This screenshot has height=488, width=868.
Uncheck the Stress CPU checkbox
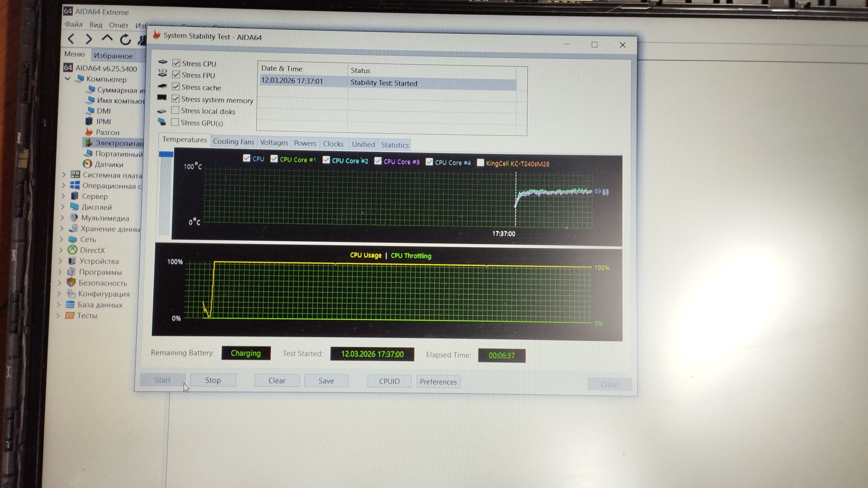pyautogui.click(x=176, y=63)
